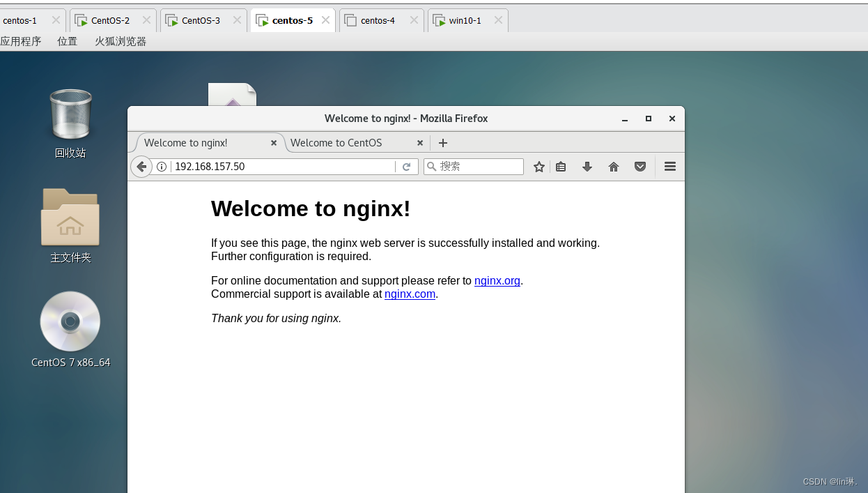Viewport: 868px width, 493px height.
Task: Open the 火狐浏览器 menu
Action: tap(121, 41)
